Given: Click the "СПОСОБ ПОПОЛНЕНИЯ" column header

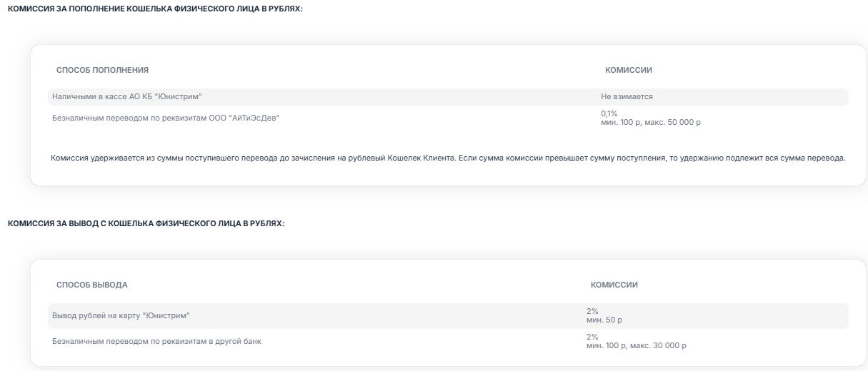Looking at the screenshot, I should 102,70.
